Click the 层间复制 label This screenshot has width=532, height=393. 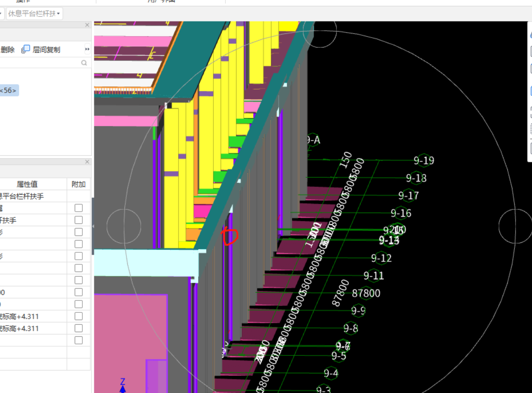(47, 49)
